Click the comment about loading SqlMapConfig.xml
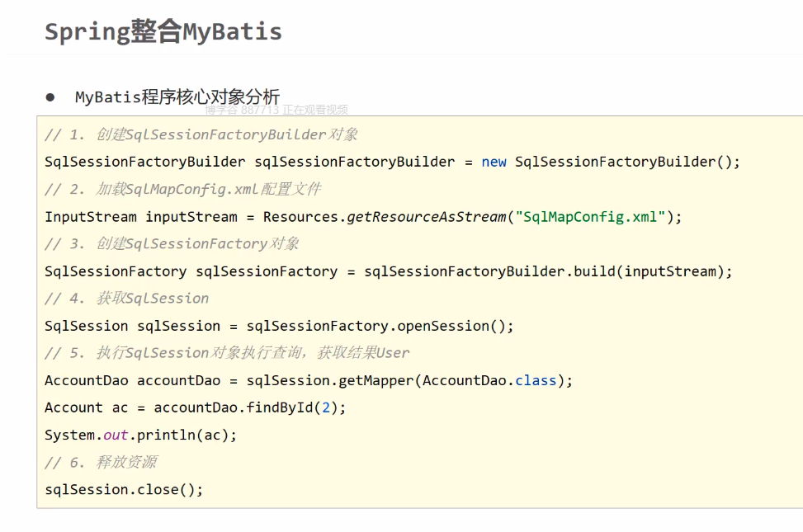The image size is (803, 532). (182, 189)
